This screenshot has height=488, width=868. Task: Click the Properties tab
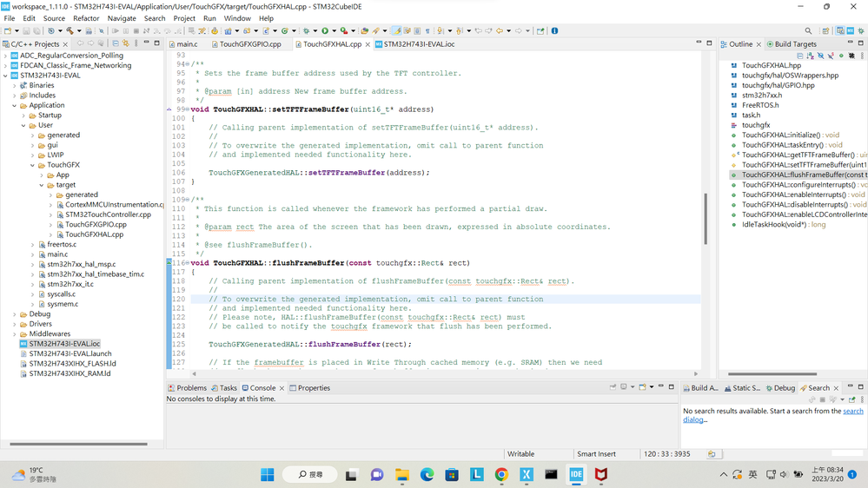[x=309, y=388]
